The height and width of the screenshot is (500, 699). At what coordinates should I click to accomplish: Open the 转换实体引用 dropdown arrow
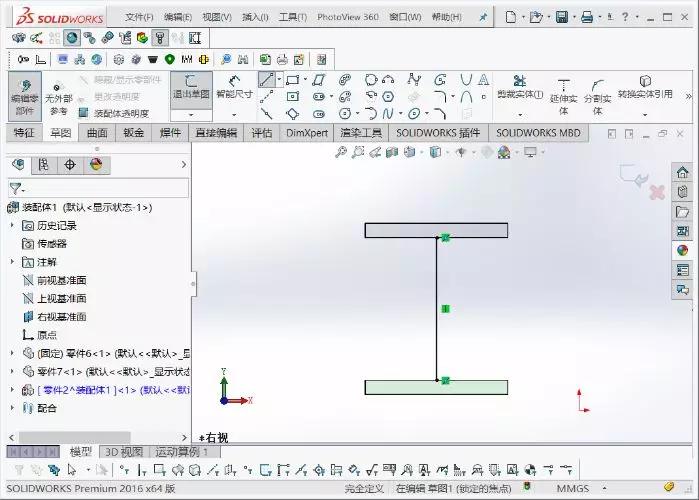pyautogui.click(x=645, y=115)
